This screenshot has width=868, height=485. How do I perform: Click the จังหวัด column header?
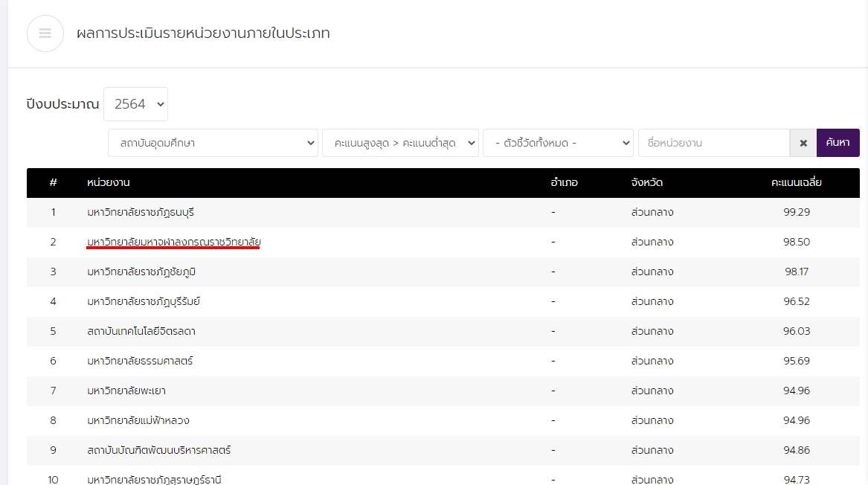[x=646, y=183]
